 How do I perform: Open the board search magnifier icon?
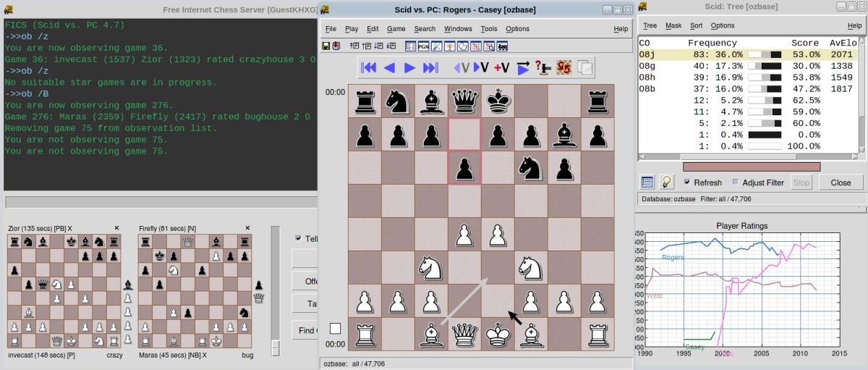pos(489,46)
